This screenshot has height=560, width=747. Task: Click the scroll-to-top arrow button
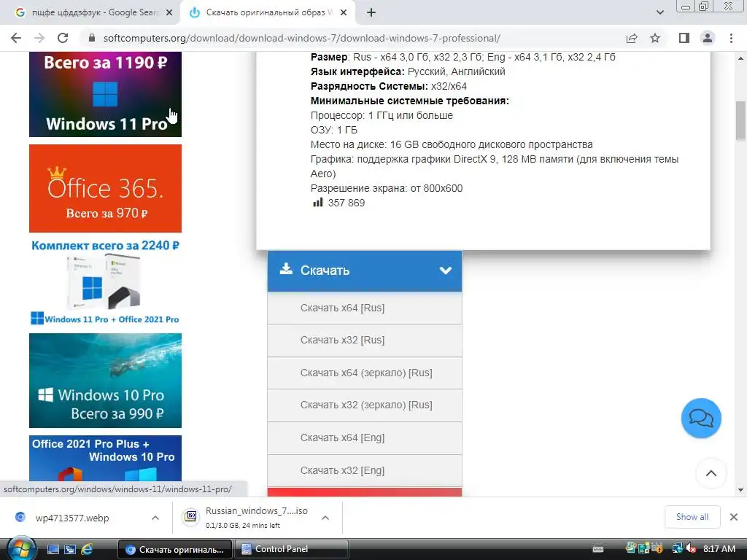pyautogui.click(x=711, y=473)
